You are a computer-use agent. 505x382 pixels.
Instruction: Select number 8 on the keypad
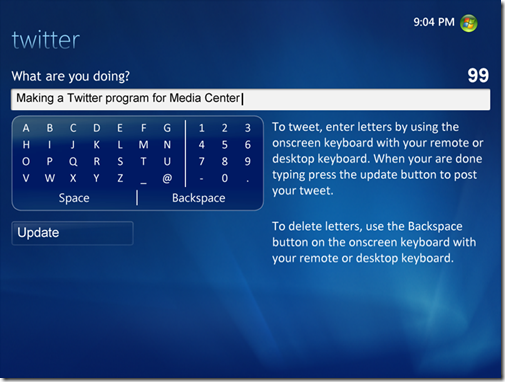[225, 162]
